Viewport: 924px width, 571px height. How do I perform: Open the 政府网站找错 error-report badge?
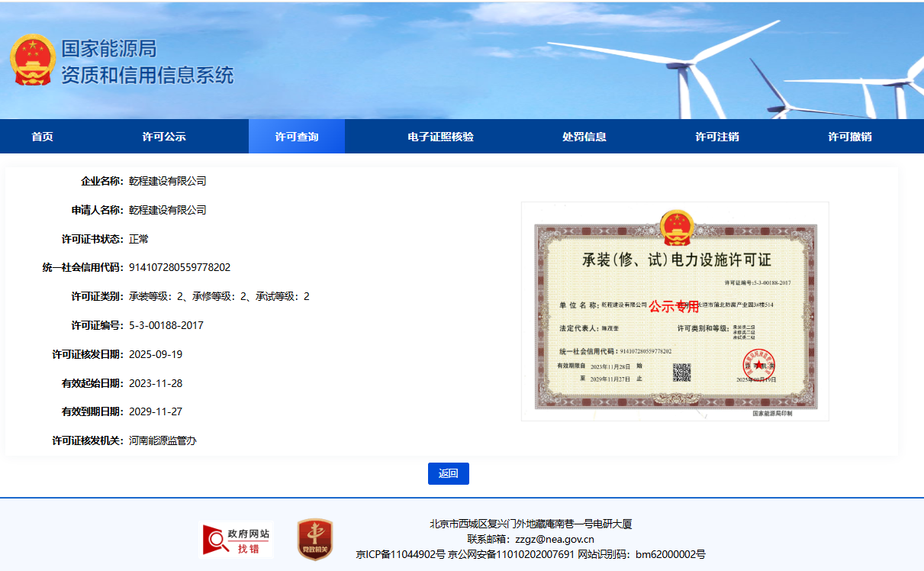(237, 540)
